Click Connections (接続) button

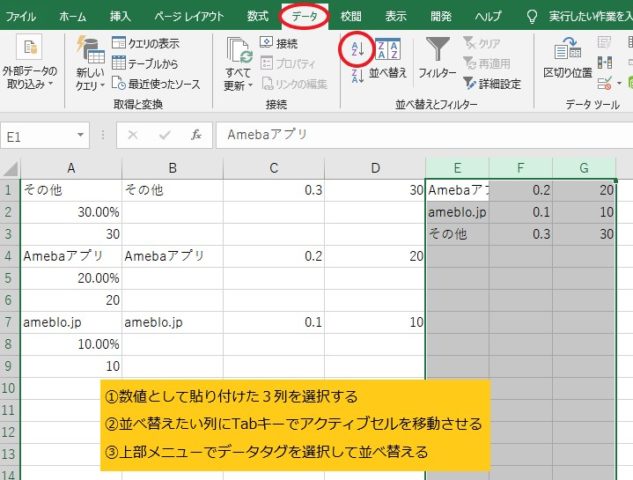pyautogui.click(x=279, y=43)
